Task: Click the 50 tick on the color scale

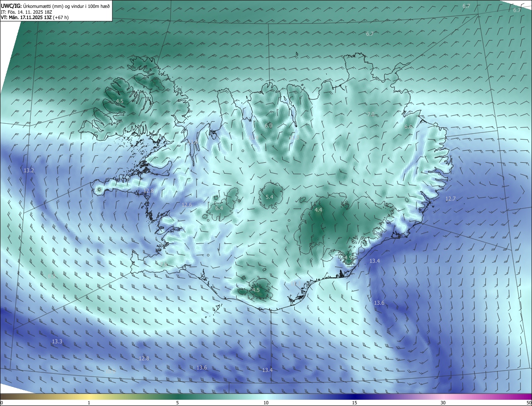Action: (x=529, y=403)
